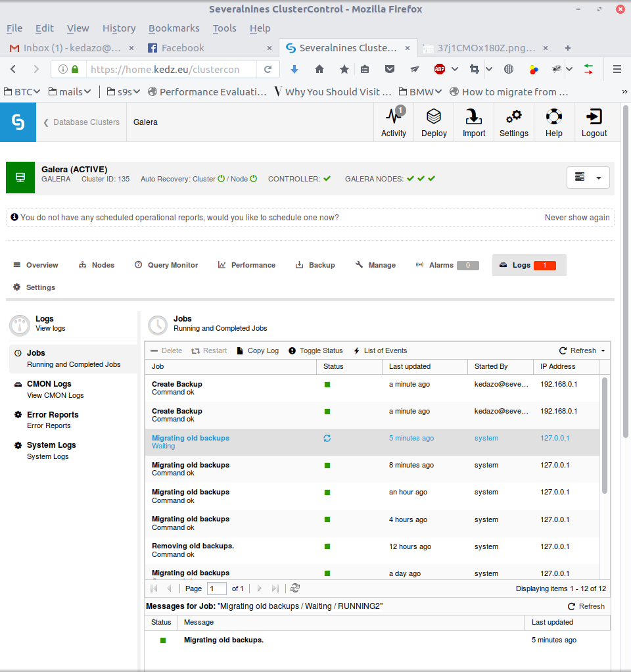The width and height of the screenshot is (631, 672).
Task: Expand the mails bookmarks folder
Action: 70,91
